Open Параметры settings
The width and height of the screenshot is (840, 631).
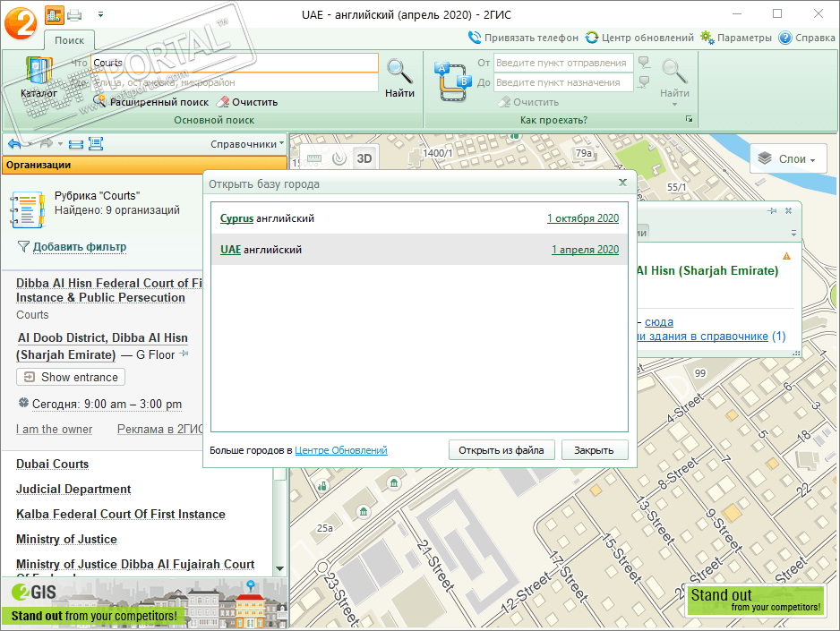coord(736,38)
